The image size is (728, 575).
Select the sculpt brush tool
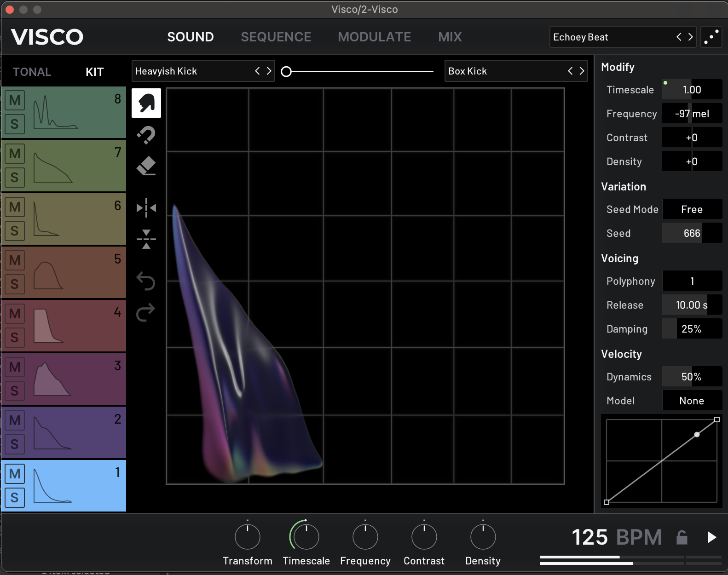[146, 103]
